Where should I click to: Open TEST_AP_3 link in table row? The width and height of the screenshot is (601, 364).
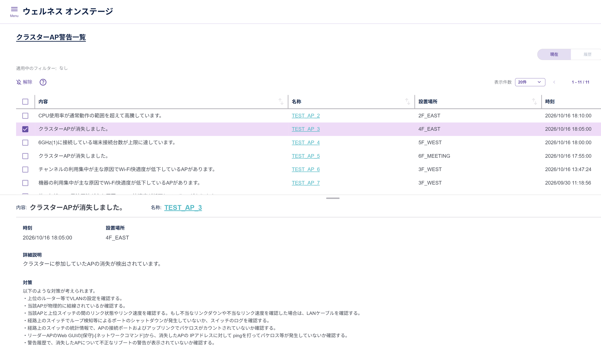[306, 129]
